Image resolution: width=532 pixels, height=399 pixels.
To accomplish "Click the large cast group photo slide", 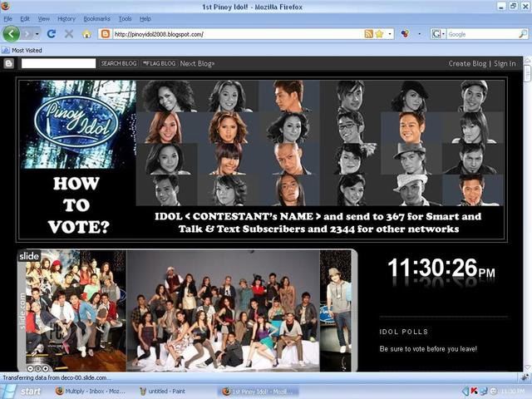I will 223,311.
